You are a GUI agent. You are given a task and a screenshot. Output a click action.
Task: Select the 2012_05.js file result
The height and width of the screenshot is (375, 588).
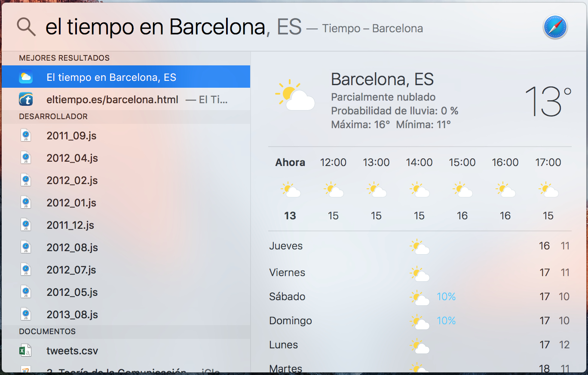[126, 292]
